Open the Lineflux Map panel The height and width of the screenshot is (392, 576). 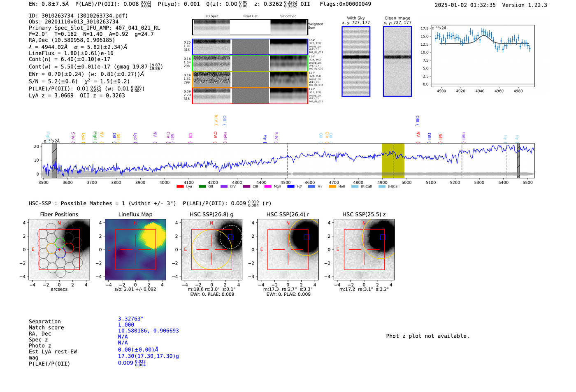(135, 250)
